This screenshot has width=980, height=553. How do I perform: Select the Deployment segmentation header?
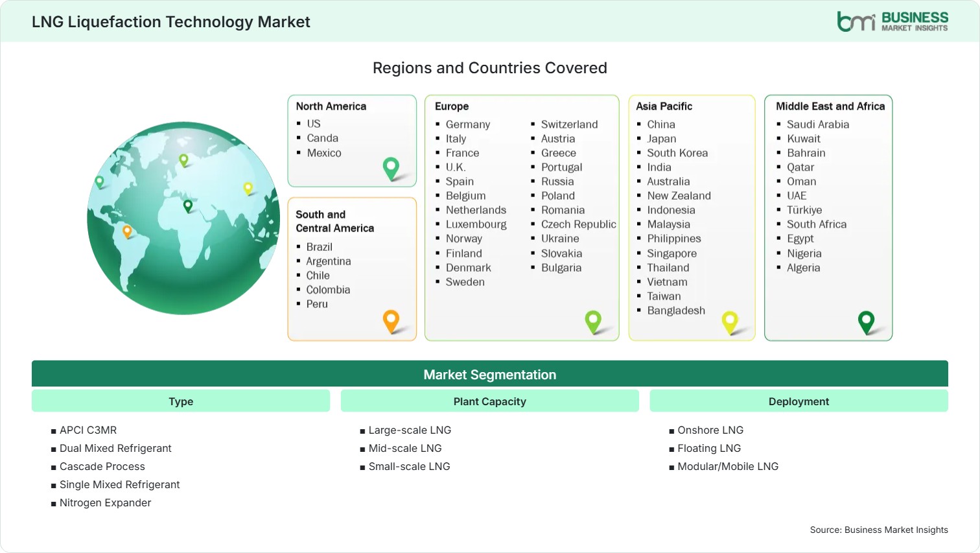click(799, 401)
